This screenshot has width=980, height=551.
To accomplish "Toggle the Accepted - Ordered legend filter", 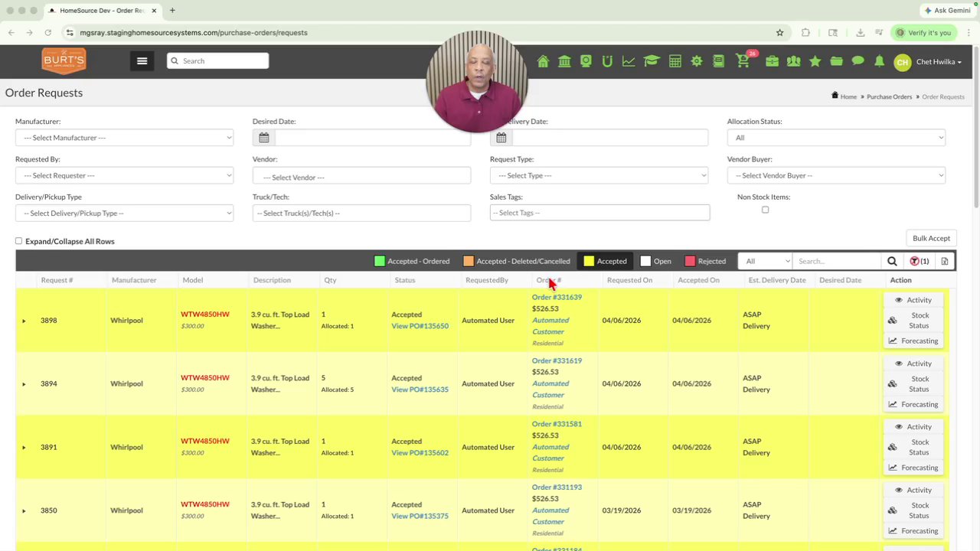I will click(411, 261).
